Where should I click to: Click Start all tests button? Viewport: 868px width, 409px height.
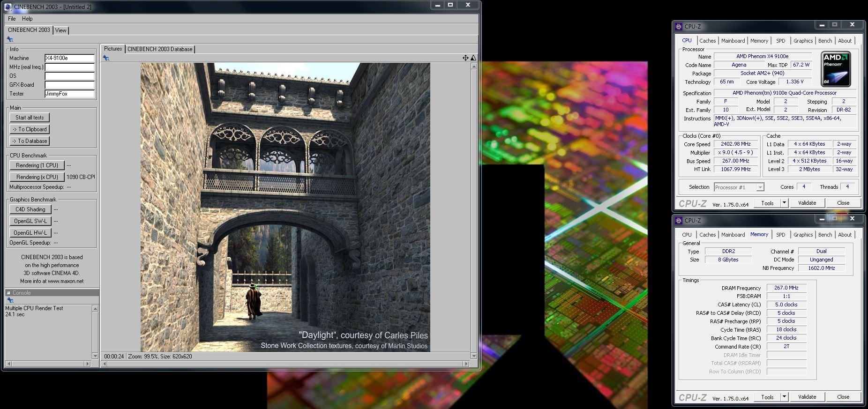tap(30, 118)
